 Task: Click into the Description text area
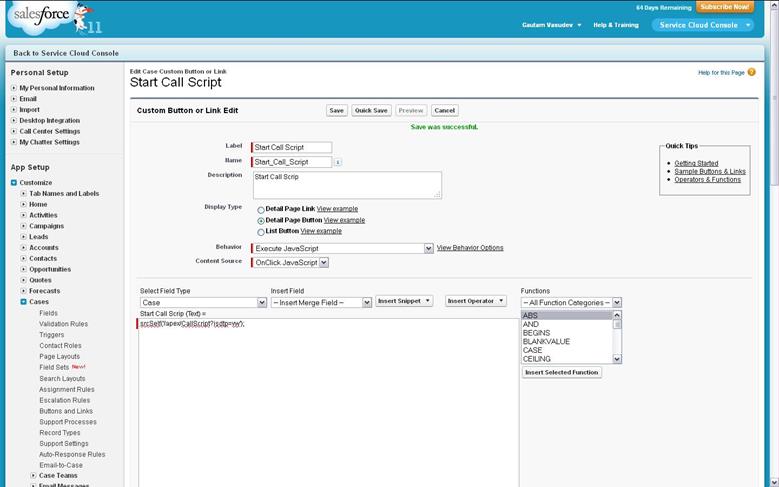coord(346,185)
